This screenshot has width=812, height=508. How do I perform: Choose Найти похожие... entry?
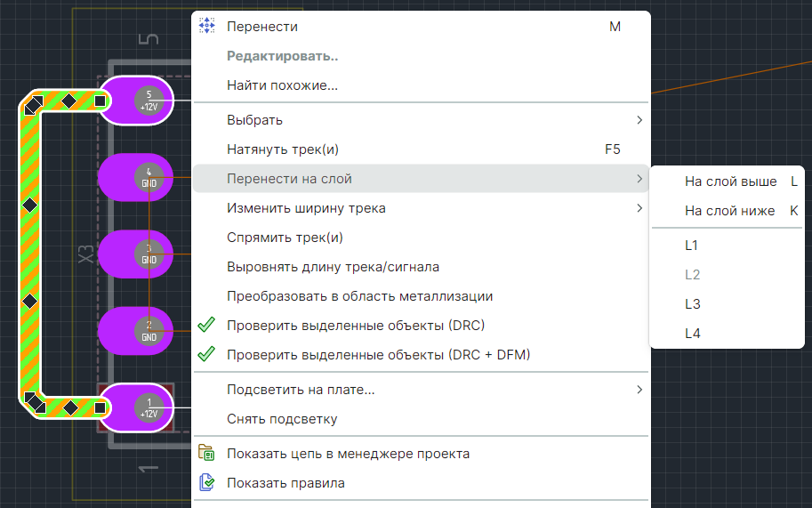pyautogui.click(x=421, y=85)
